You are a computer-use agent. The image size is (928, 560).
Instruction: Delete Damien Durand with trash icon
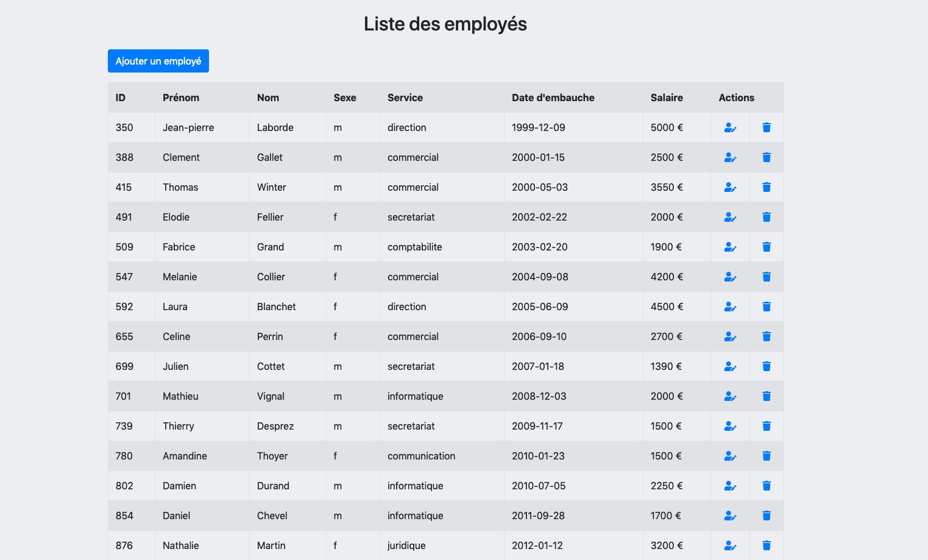click(767, 486)
